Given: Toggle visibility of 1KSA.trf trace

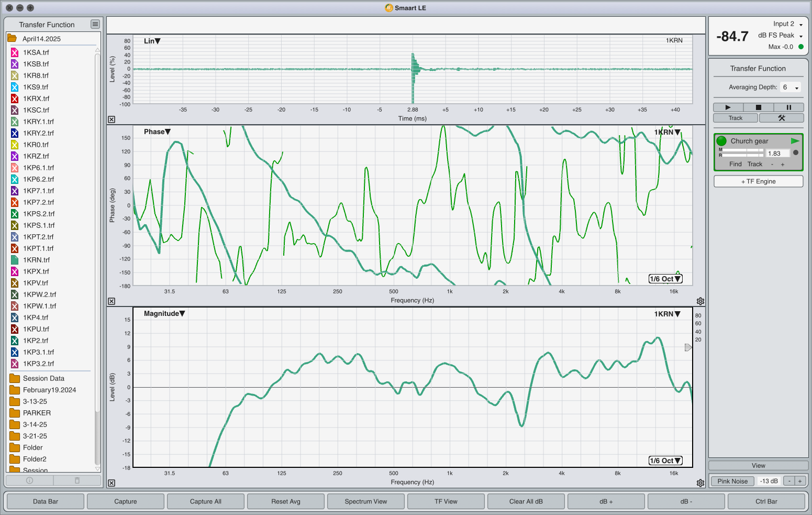Looking at the screenshot, I should (15, 52).
